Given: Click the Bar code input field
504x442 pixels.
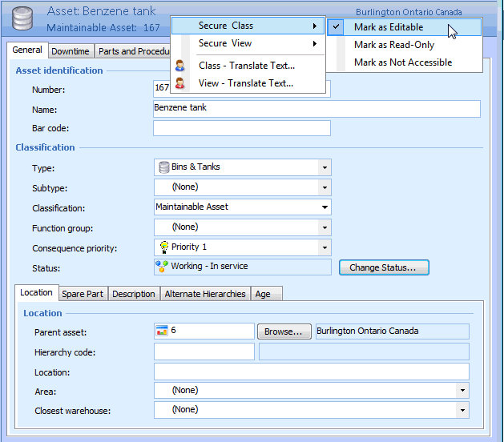Looking at the screenshot, I should point(242,128).
